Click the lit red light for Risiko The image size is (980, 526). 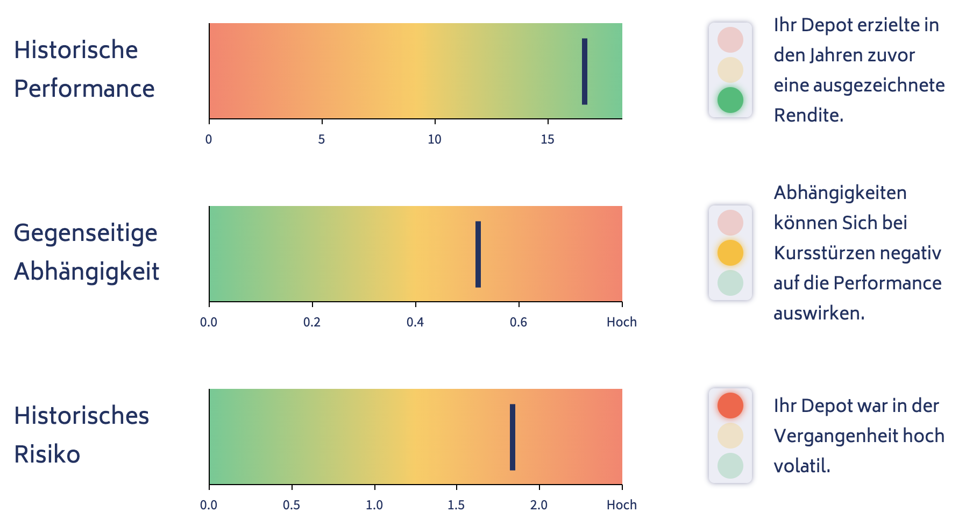[730, 406]
